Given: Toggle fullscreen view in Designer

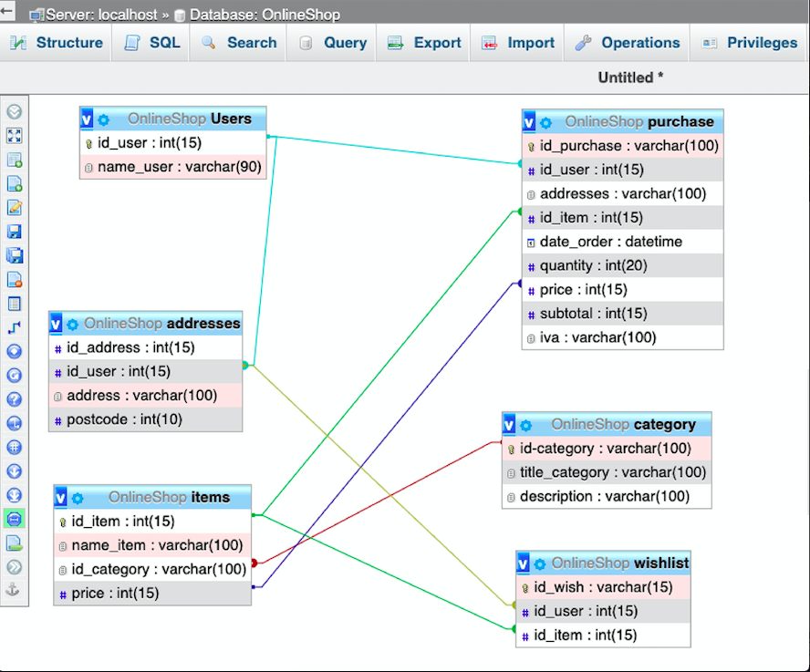Looking at the screenshot, I should [13, 136].
